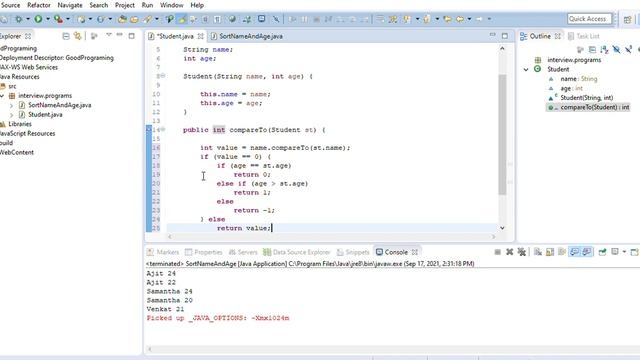Open the Refactor menu
This screenshot has width=640, height=360.
tap(39, 5)
